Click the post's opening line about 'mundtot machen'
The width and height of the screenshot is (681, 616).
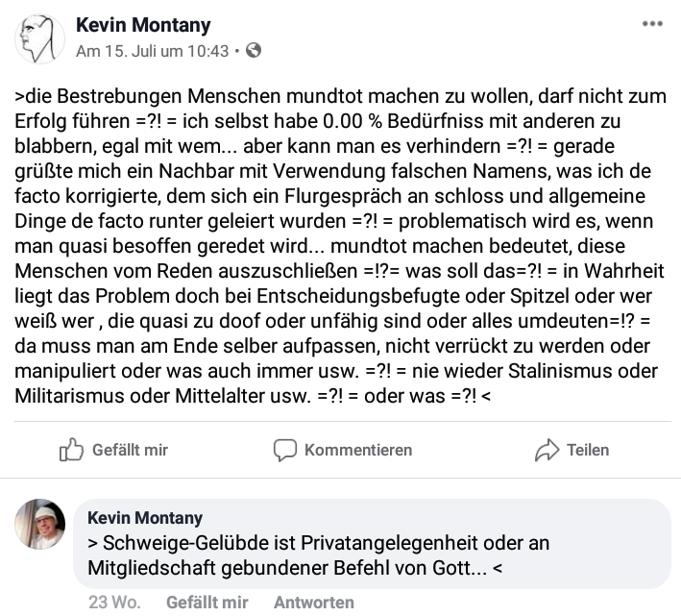340,96
